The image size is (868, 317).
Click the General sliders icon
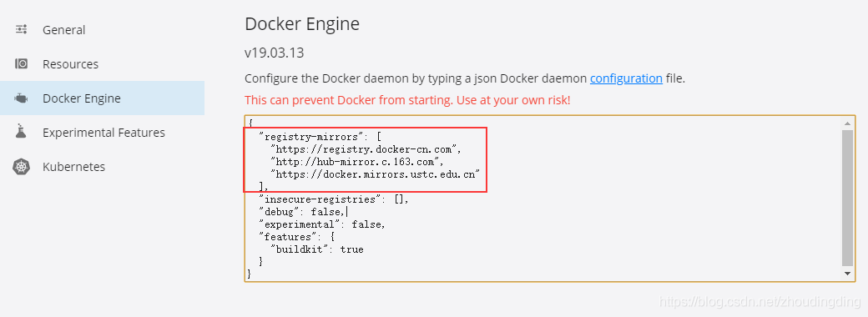coord(21,30)
